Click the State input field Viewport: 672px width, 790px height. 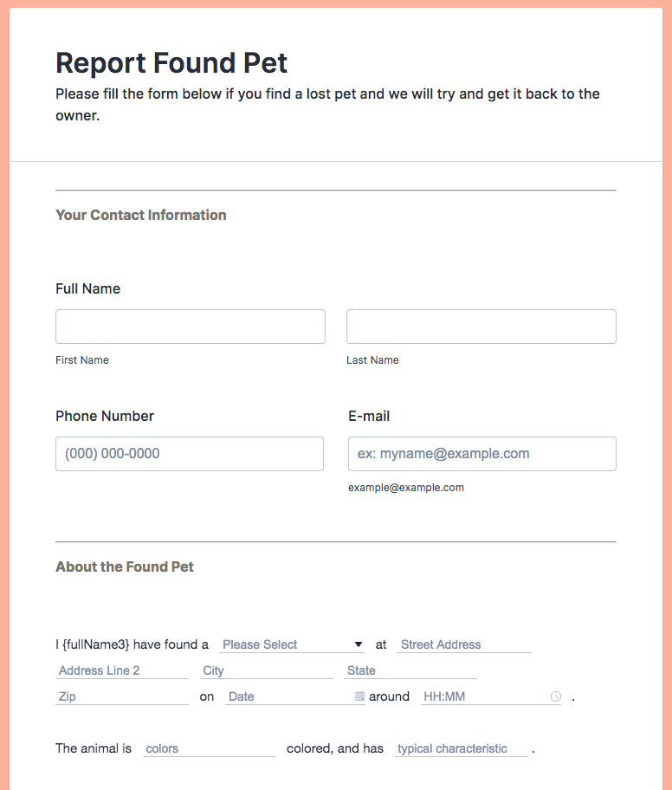click(410, 670)
